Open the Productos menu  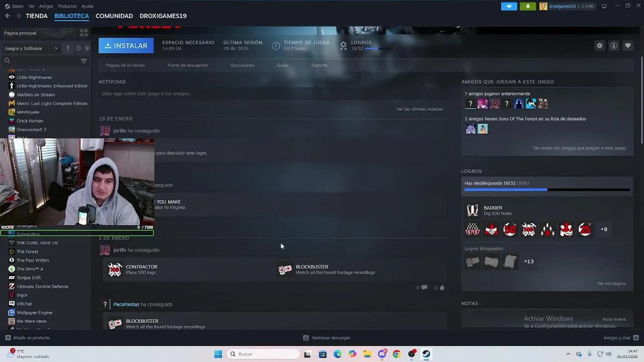pos(67,6)
